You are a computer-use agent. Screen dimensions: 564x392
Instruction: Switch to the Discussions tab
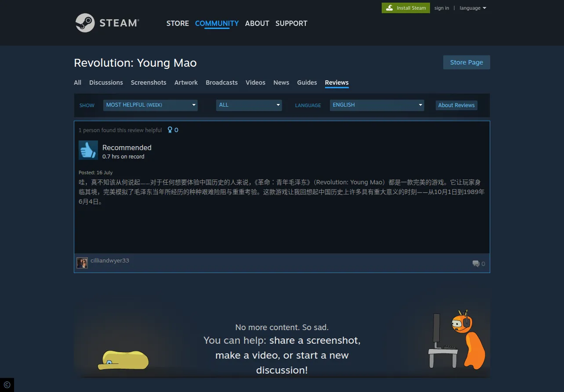106,83
